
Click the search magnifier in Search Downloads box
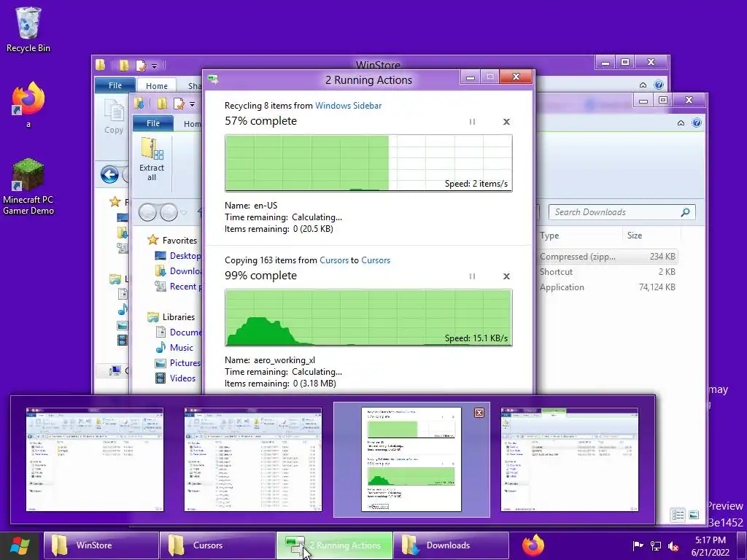click(x=685, y=212)
